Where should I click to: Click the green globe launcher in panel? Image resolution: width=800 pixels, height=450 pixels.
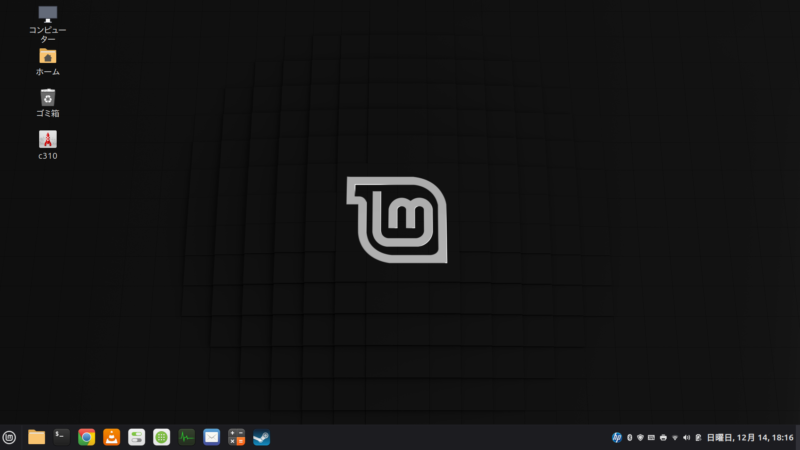coord(162,437)
